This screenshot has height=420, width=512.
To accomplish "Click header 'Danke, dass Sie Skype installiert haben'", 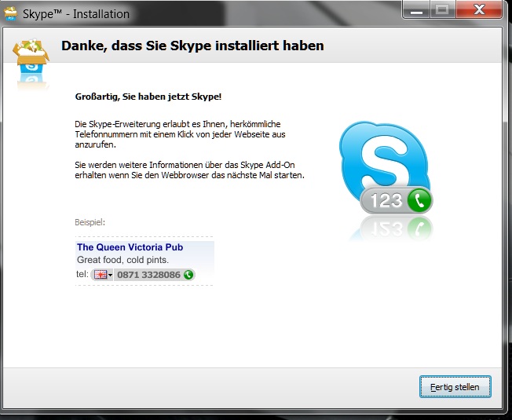I will click(x=192, y=46).
